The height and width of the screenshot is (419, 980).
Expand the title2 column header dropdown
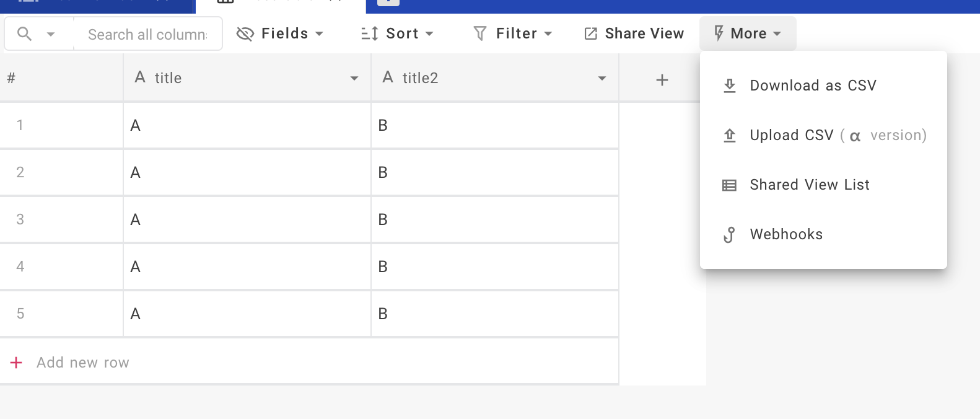602,79
